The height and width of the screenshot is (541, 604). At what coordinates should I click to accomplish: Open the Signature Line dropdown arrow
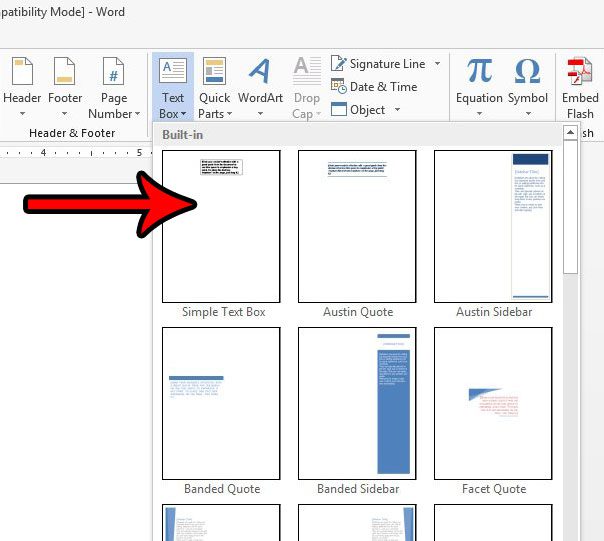(438, 63)
